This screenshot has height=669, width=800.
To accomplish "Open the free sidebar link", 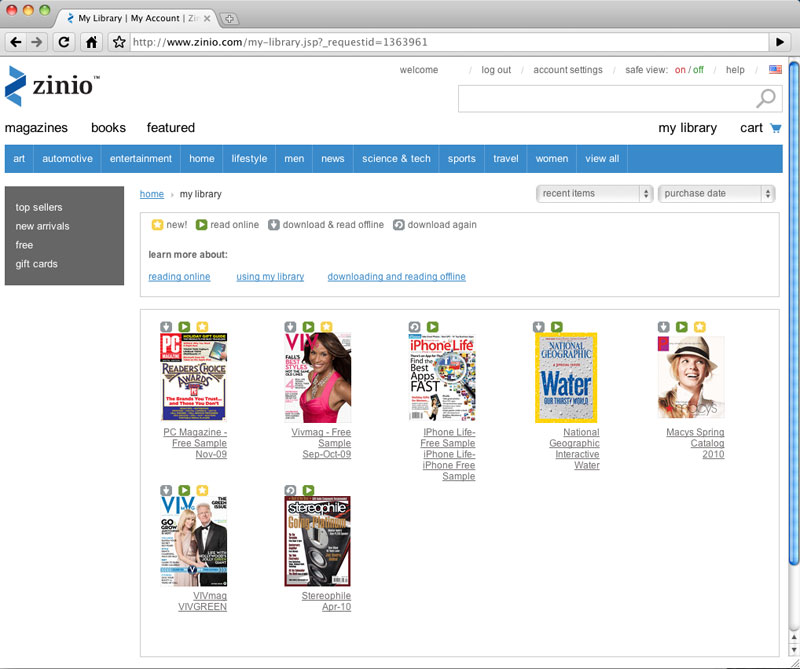I will [x=24, y=245].
